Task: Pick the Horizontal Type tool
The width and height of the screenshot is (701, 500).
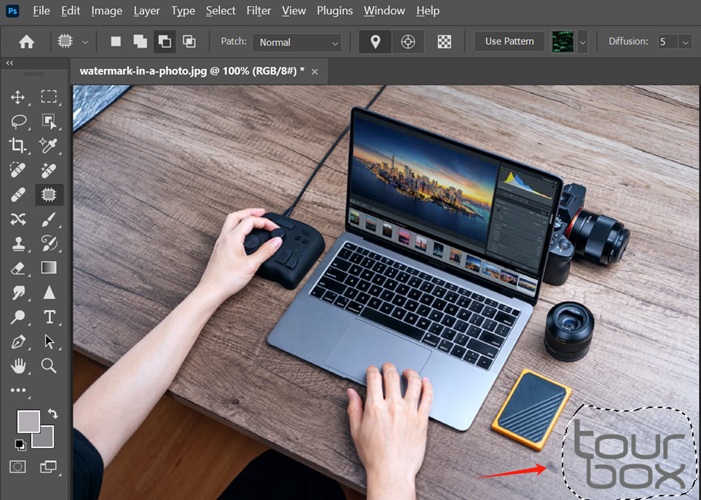Action: coord(49,317)
